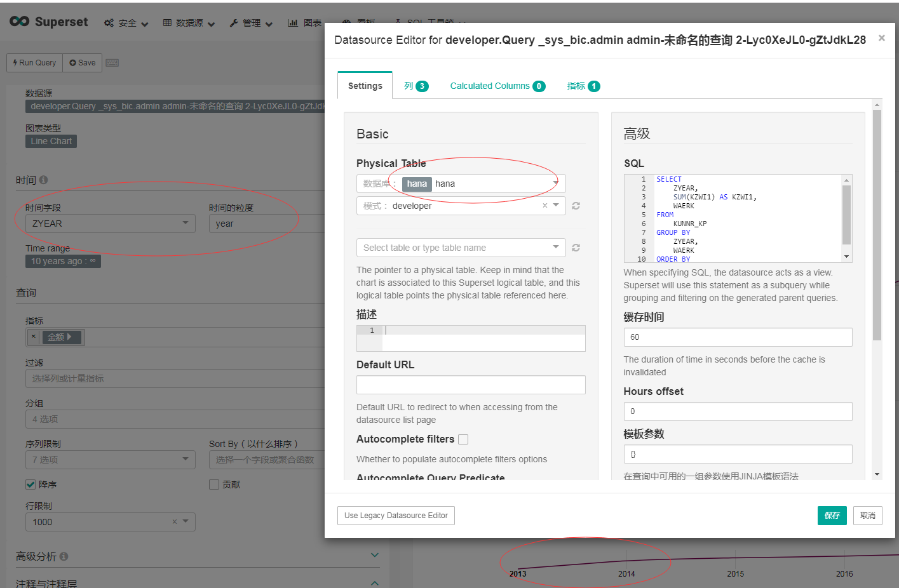Close the Datasource Editor dialog
The width and height of the screenshot is (899, 588).
(882, 38)
